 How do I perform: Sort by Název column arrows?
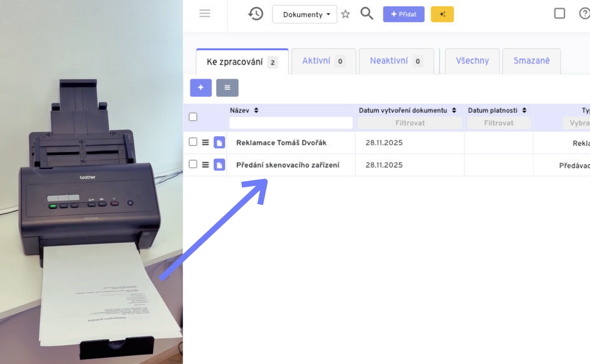(256, 110)
